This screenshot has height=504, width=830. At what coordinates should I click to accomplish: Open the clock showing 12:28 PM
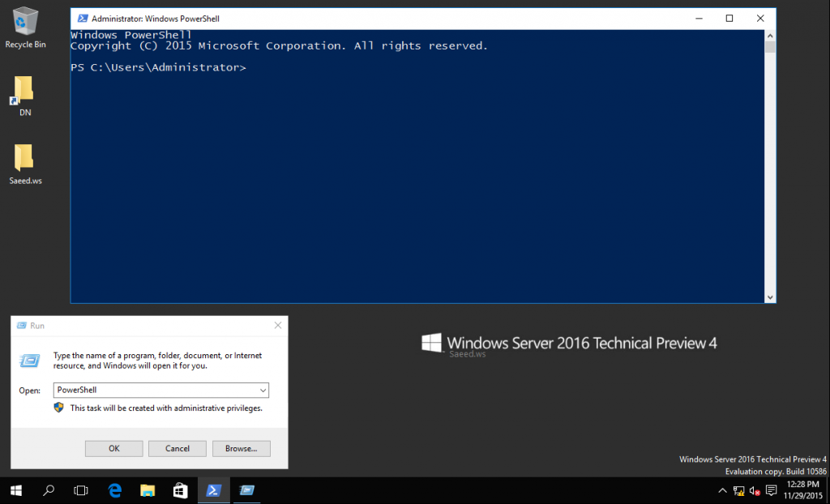pos(803,491)
